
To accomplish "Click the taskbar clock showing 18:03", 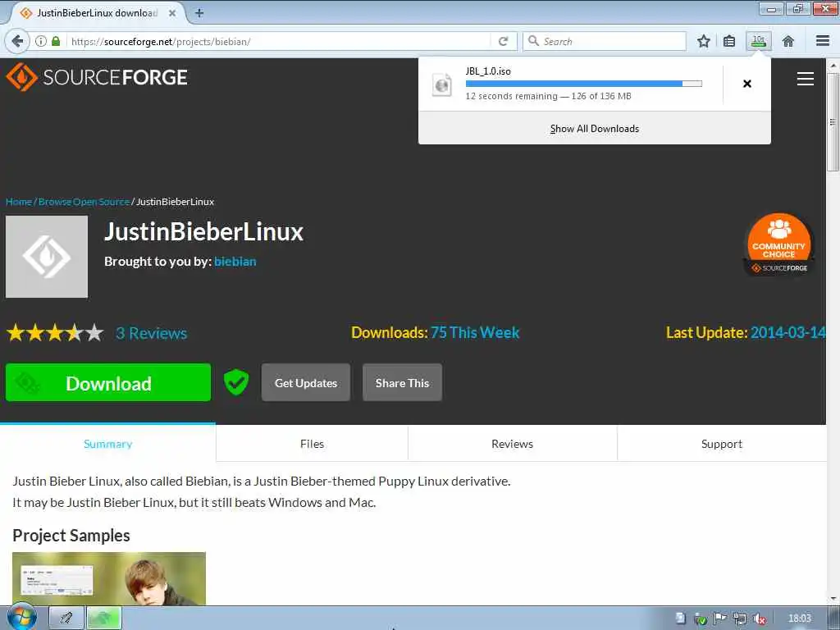I will [800, 619].
